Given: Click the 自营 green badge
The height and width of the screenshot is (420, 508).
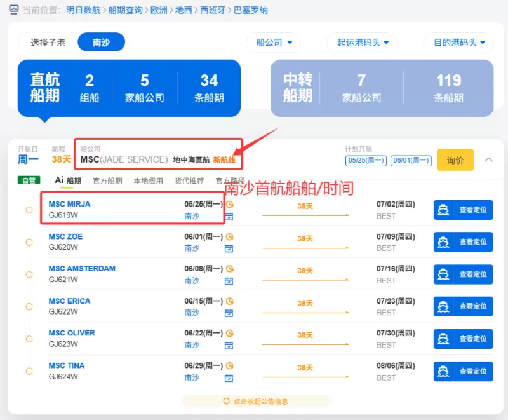Looking at the screenshot, I should pos(29,180).
